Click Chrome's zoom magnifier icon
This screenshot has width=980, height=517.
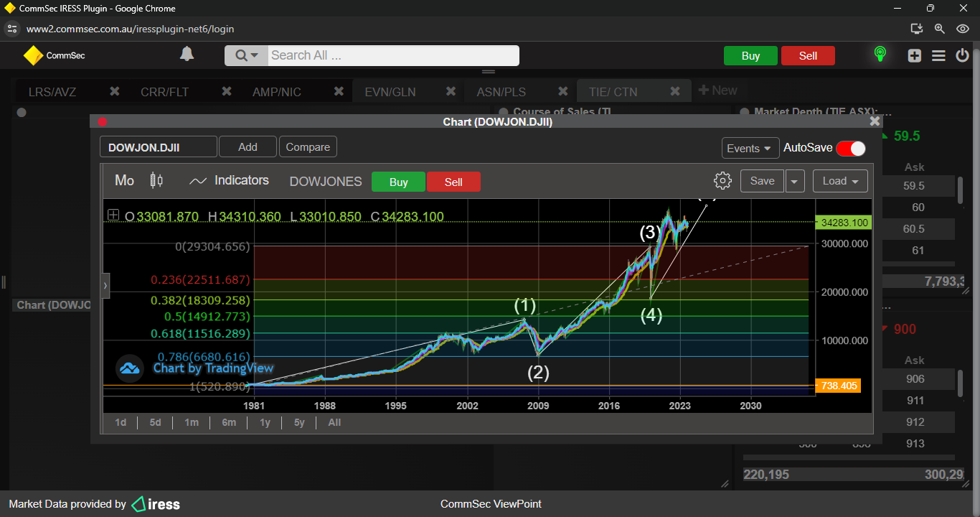click(940, 29)
